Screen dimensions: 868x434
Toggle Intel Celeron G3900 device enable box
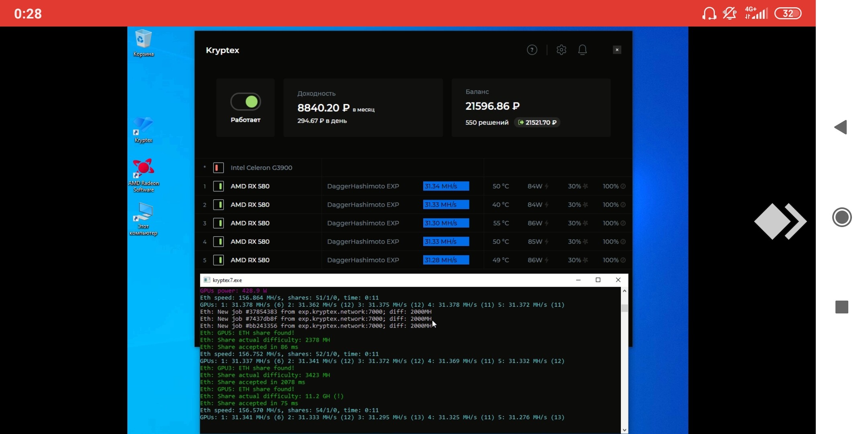point(218,168)
